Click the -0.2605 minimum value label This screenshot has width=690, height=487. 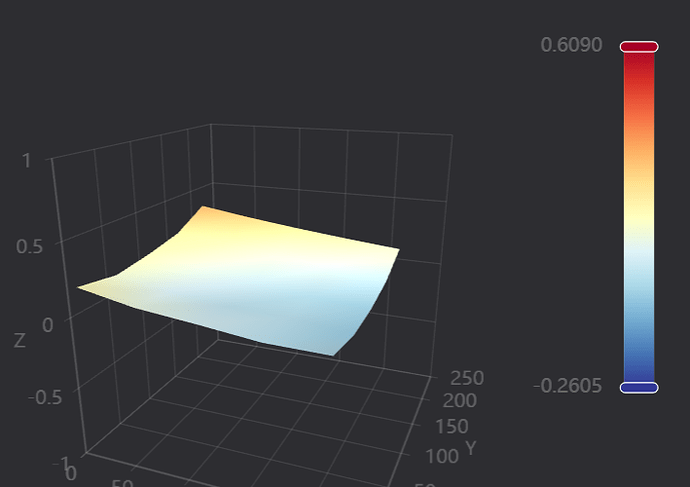point(570,386)
